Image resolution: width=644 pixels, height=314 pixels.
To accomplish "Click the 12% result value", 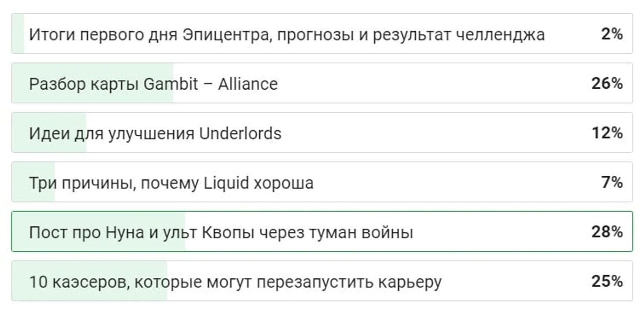I will [607, 133].
